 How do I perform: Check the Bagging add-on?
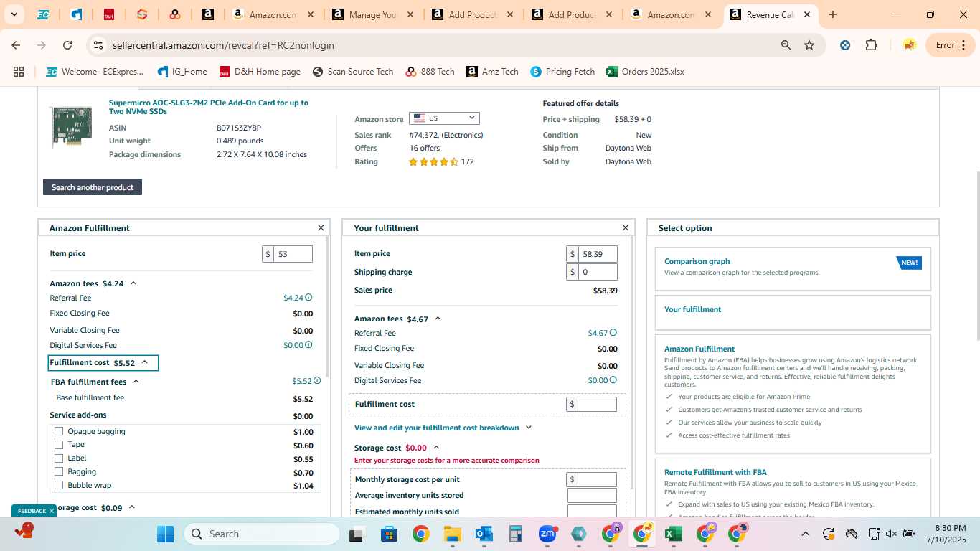(59, 471)
